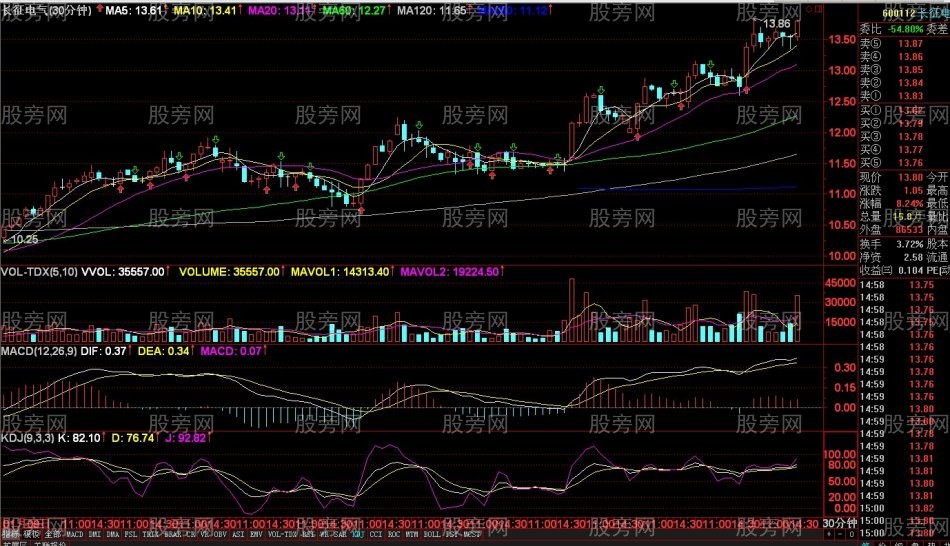Click the MAVOL2: 19224.50 label
950x546 pixels.
(450, 272)
